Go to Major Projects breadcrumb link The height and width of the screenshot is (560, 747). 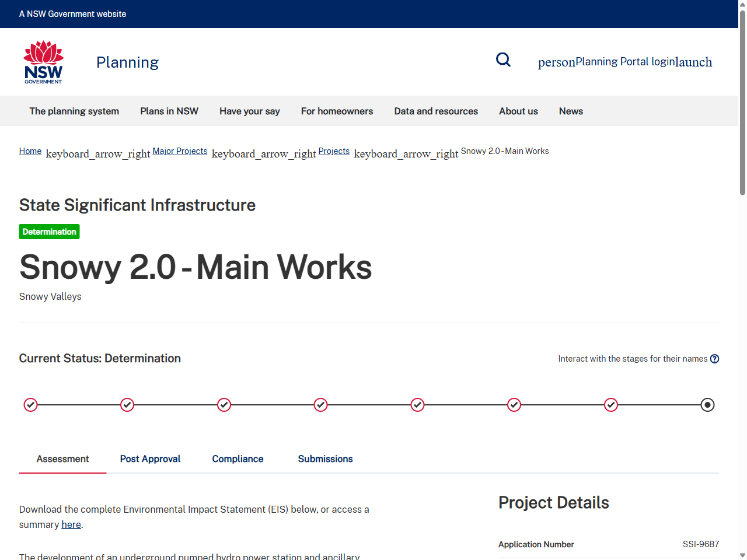[x=180, y=151]
